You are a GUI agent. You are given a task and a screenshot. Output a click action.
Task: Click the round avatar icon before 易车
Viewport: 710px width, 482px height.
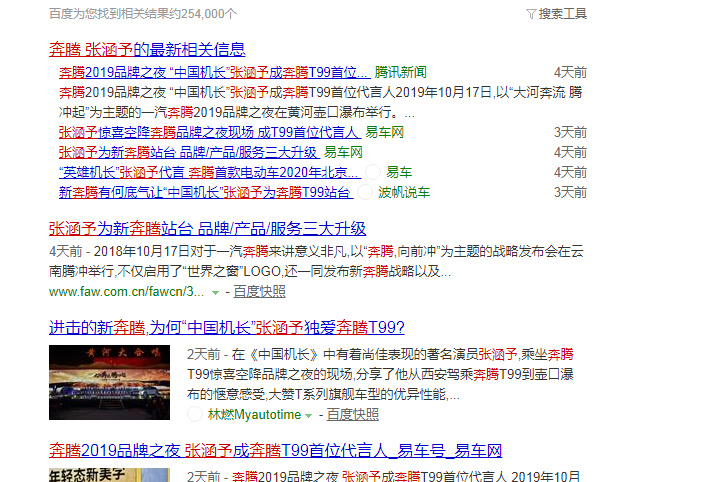pyautogui.click(x=373, y=172)
